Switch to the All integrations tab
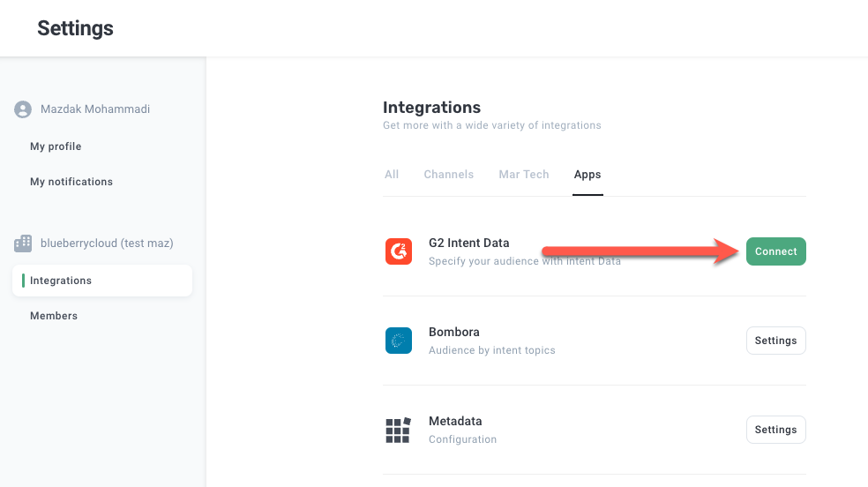The height and width of the screenshot is (487, 868). (392, 175)
